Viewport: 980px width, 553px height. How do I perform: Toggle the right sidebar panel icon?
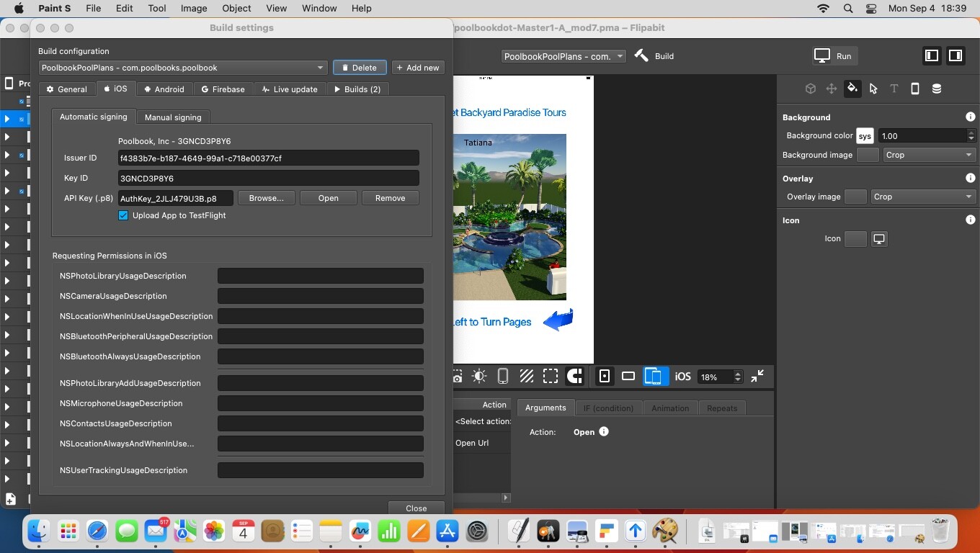(955, 55)
